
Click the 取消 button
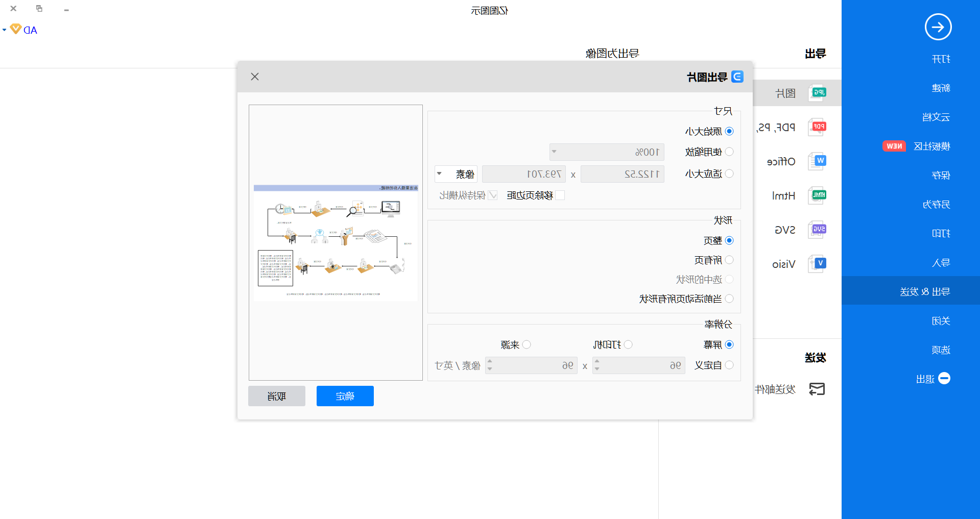[x=277, y=396]
